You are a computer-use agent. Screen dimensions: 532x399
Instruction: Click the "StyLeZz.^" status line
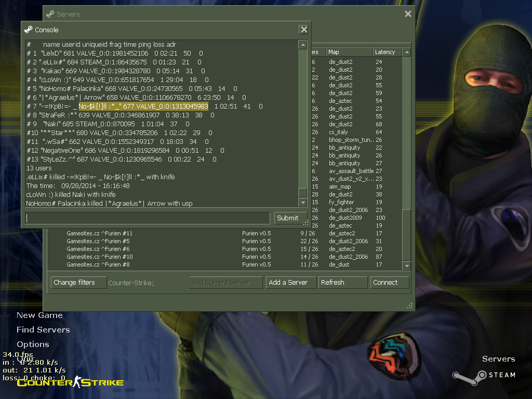coord(121,159)
